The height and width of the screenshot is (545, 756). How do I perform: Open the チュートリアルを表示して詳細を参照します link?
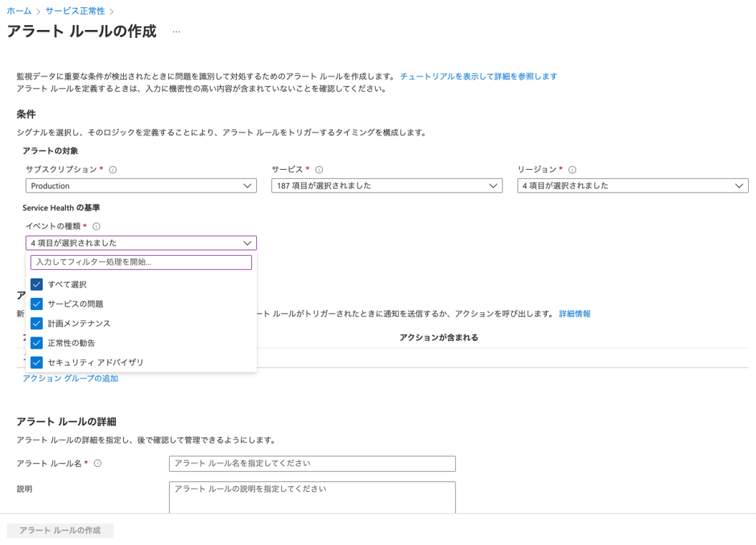pyautogui.click(x=478, y=76)
